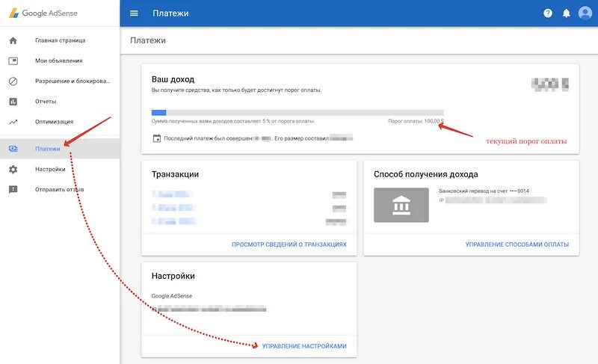Click the settings gear icon
This screenshot has height=364, width=598.
[x=13, y=169]
